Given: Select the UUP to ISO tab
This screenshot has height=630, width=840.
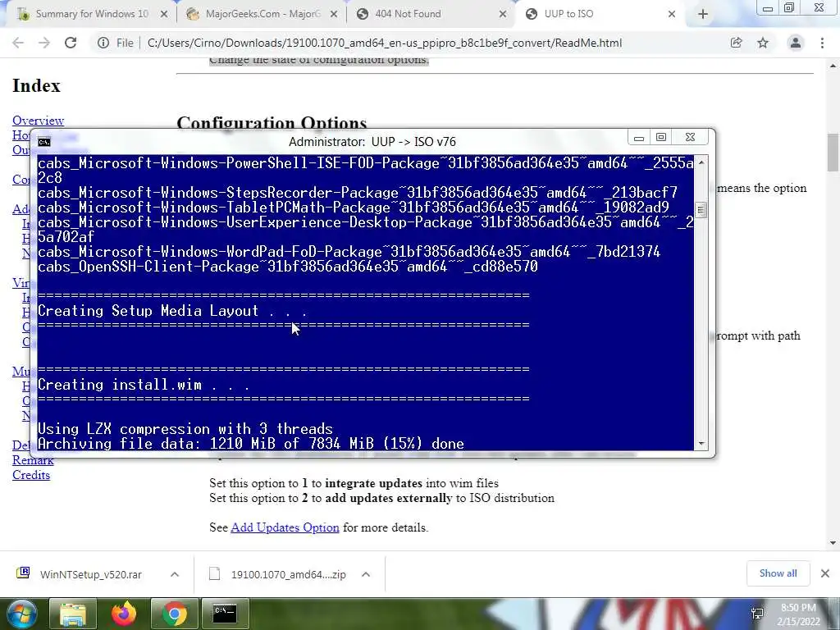Looking at the screenshot, I should click(x=600, y=15).
